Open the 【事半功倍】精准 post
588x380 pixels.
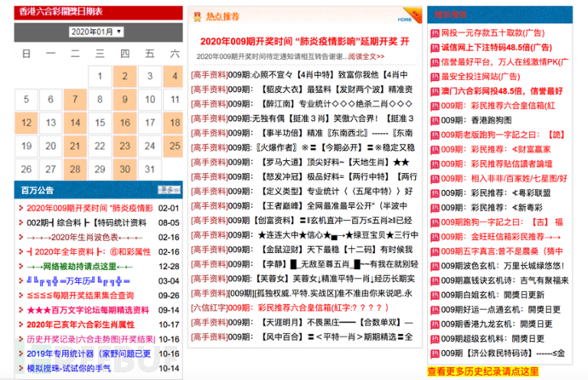(302, 133)
